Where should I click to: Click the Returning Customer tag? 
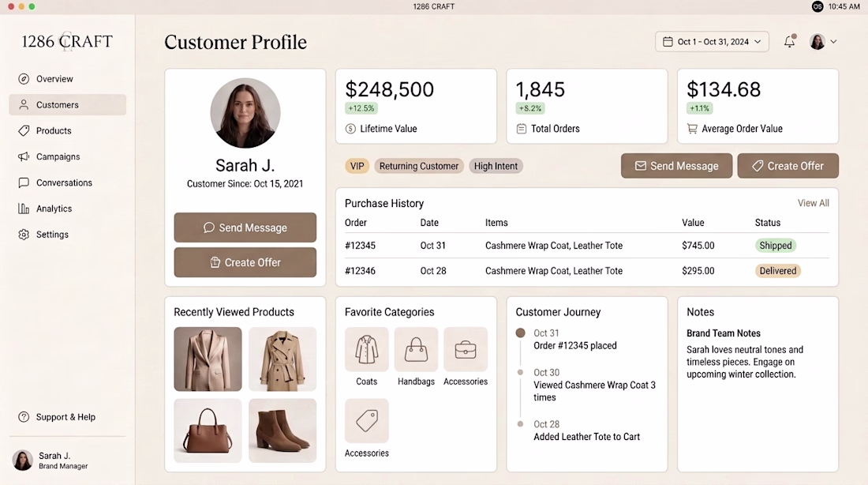418,167
